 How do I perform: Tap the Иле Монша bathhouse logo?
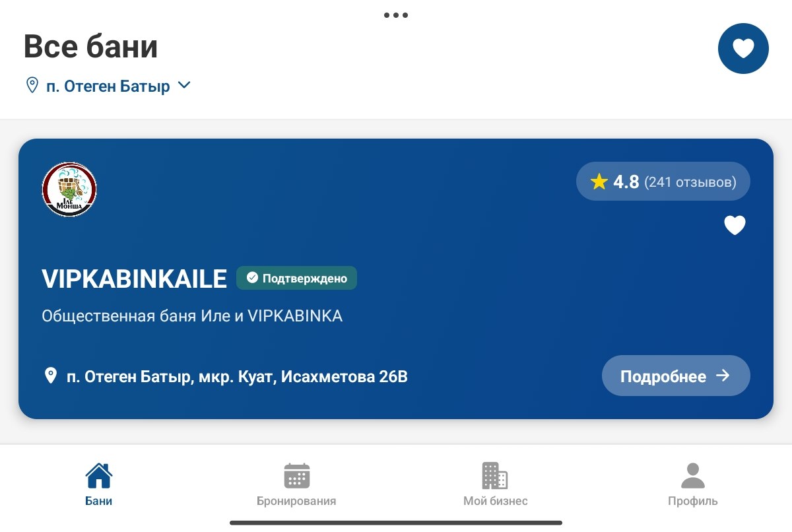tap(69, 189)
